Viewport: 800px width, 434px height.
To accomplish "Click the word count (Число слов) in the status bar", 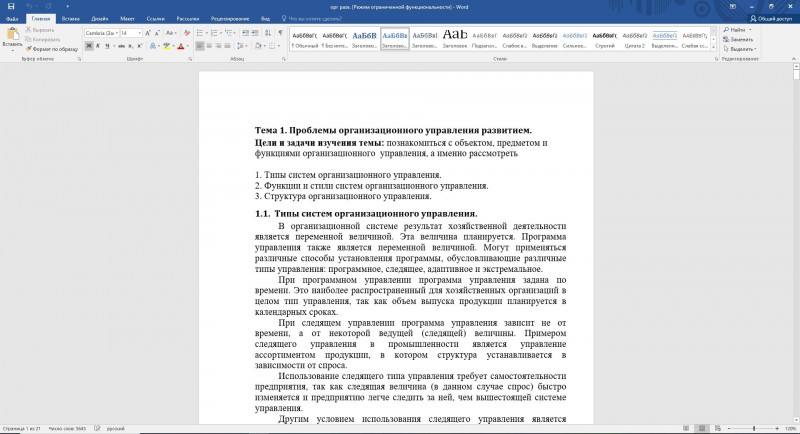I will tap(67, 429).
